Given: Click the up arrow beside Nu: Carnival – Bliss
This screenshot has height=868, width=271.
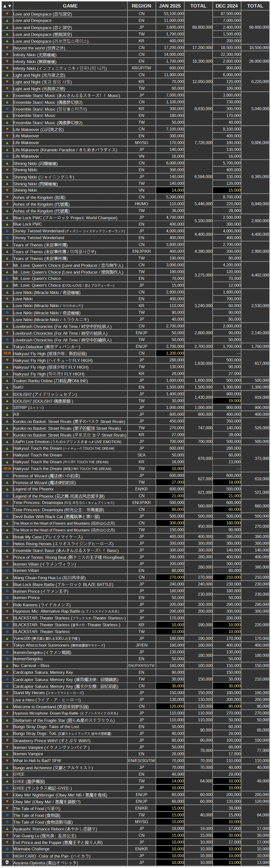Looking at the screenshot, I should (x=7, y=665).
